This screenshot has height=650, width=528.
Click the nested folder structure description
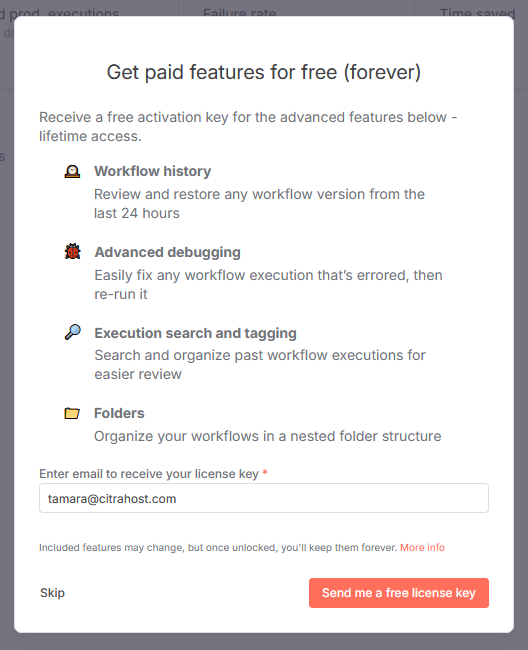click(268, 436)
